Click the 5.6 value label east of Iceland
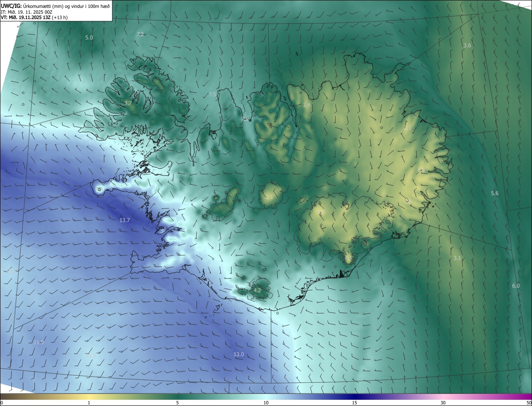This screenshot has width=532, height=406. 495,193
